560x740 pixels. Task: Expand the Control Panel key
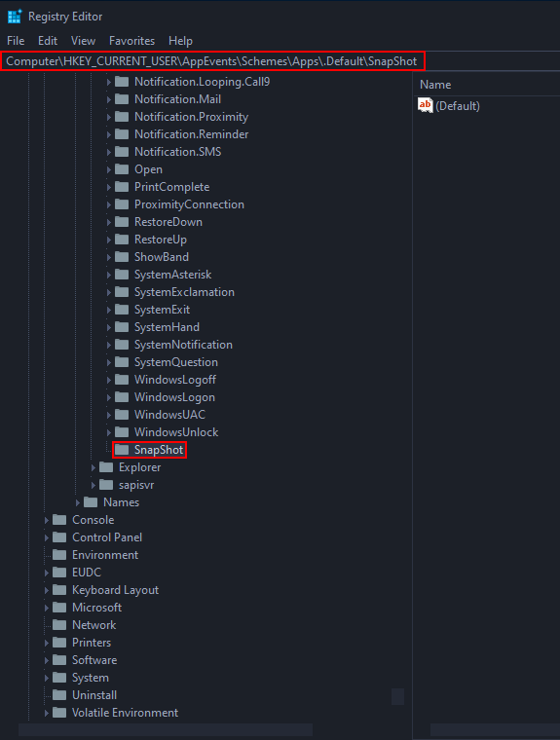tap(47, 537)
